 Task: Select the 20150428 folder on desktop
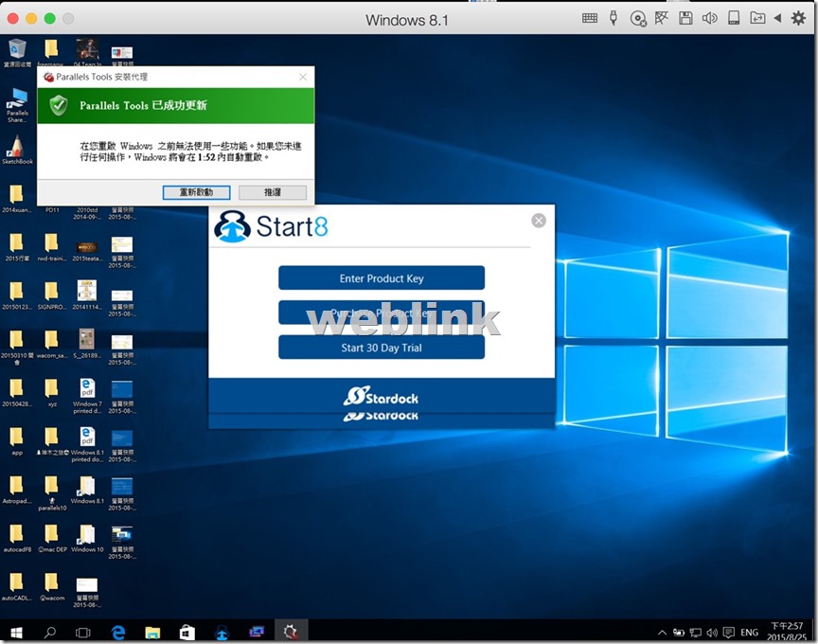(x=17, y=392)
